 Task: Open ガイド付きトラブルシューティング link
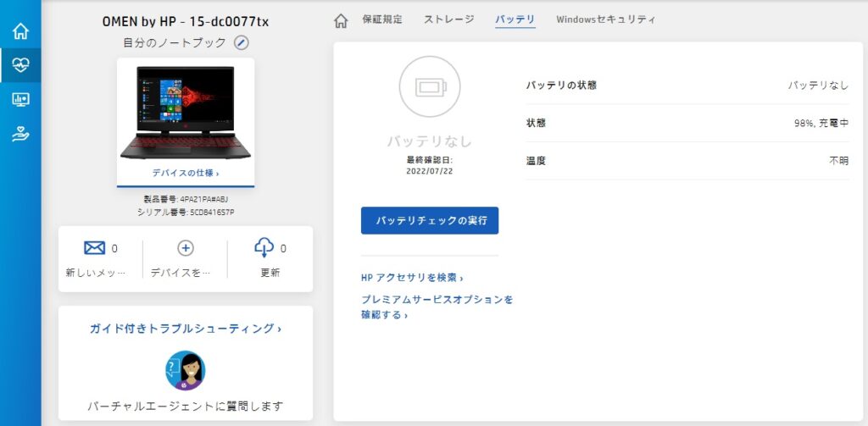[x=186, y=329]
